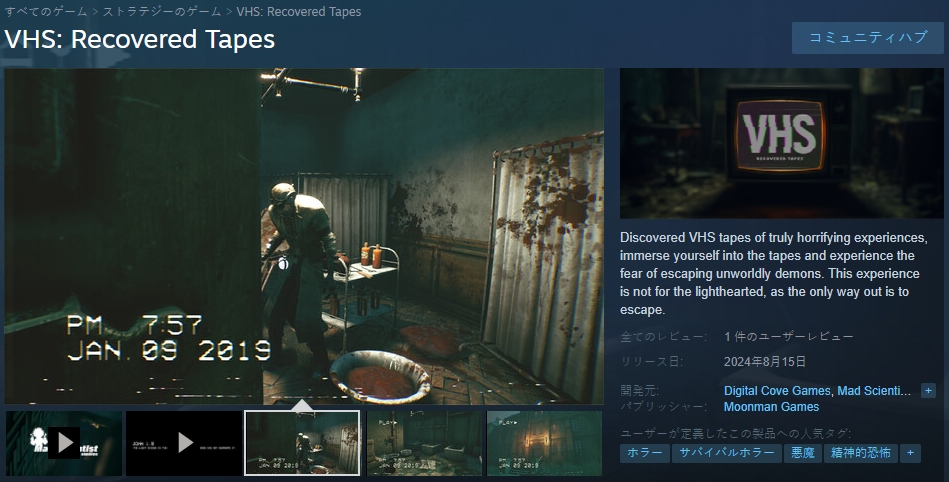Click the release date 2024年8月15日
Viewport: 949px width, 482px height.
(x=764, y=362)
